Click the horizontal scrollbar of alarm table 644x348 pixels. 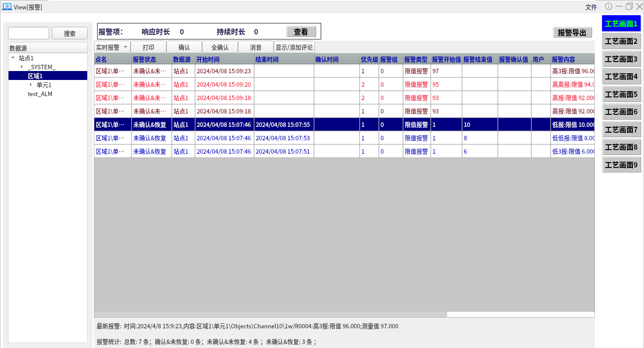pyautogui.click(x=271, y=314)
